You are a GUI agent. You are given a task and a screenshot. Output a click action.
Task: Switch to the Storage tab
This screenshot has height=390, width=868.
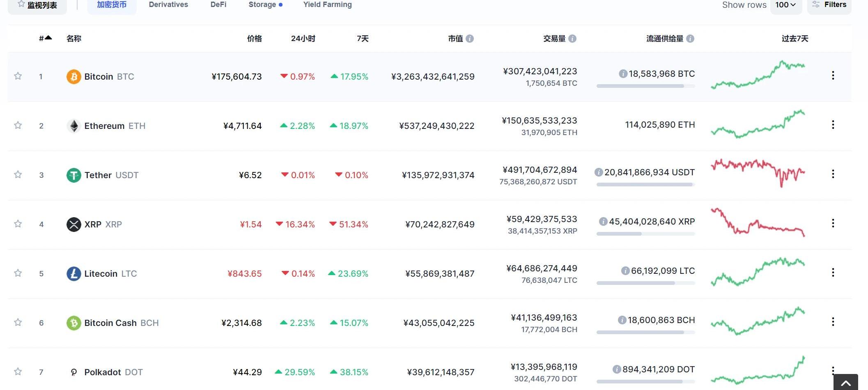[x=265, y=5]
